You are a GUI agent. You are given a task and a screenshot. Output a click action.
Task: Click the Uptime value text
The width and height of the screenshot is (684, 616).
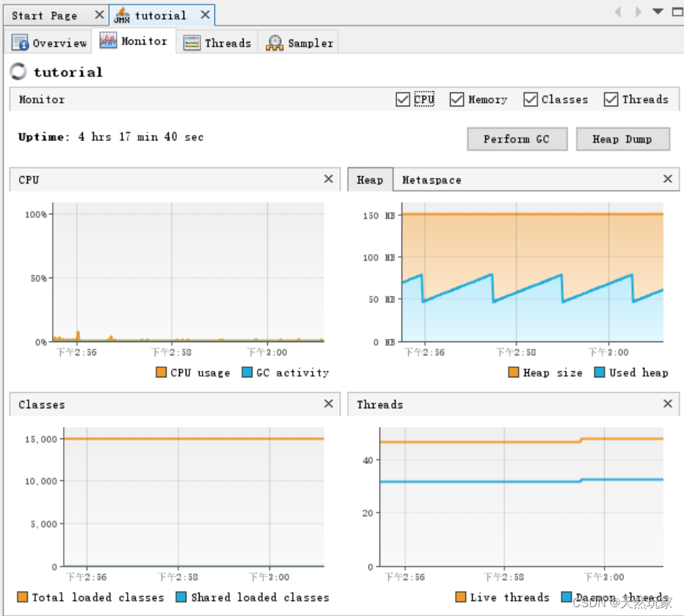tap(141, 137)
